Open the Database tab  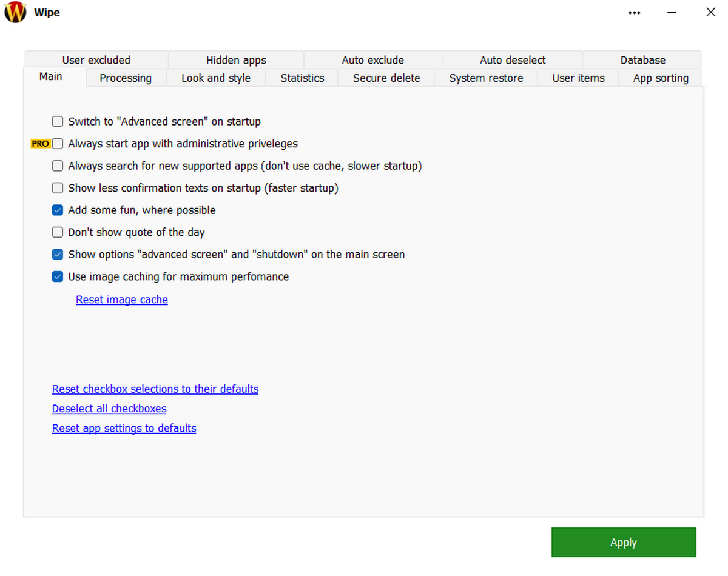click(642, 60)
